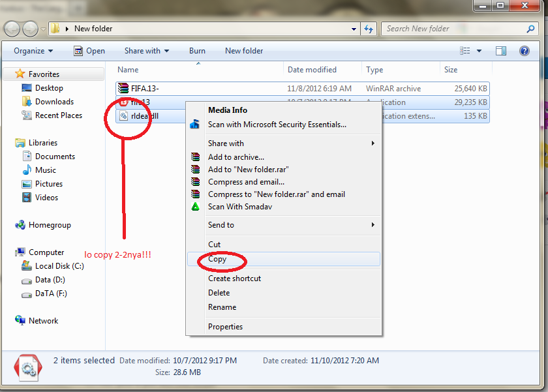Open the Documents library
The height and width of the screenshot is (392, 548).
click(x=55, y=157)
